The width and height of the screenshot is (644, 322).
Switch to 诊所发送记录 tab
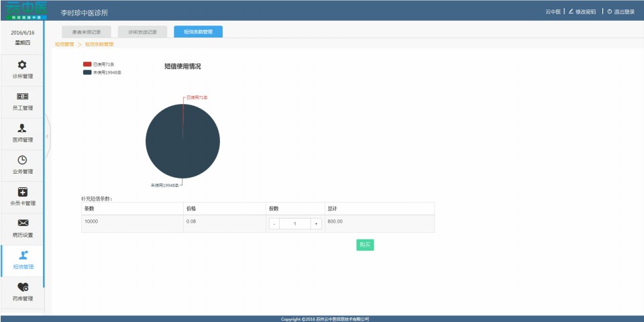(142, 32)
